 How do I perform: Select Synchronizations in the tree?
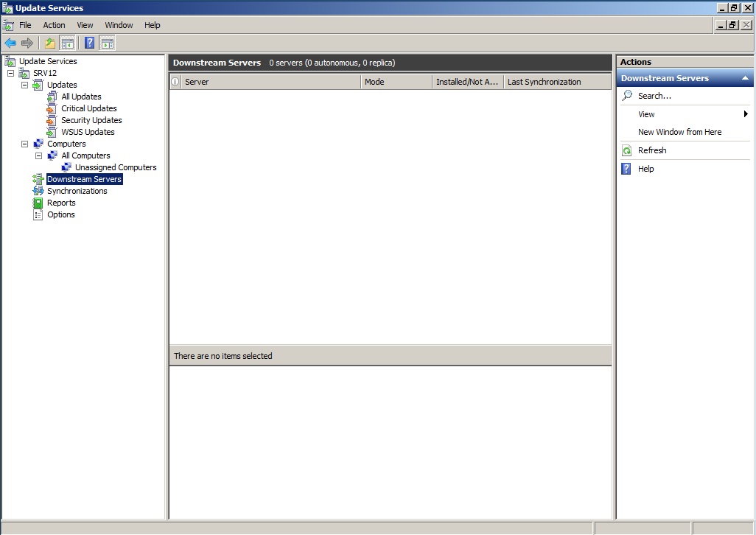[77, 191]
